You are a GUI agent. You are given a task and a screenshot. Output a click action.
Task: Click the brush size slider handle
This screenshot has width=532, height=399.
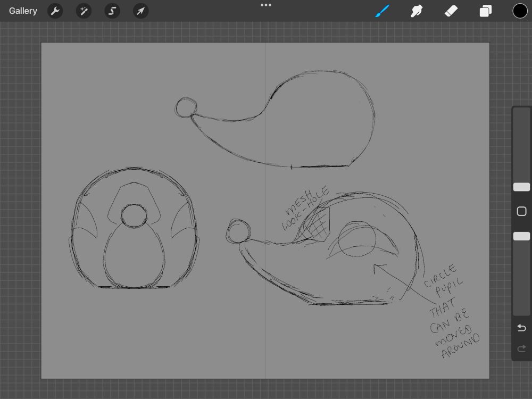point(521,187)
